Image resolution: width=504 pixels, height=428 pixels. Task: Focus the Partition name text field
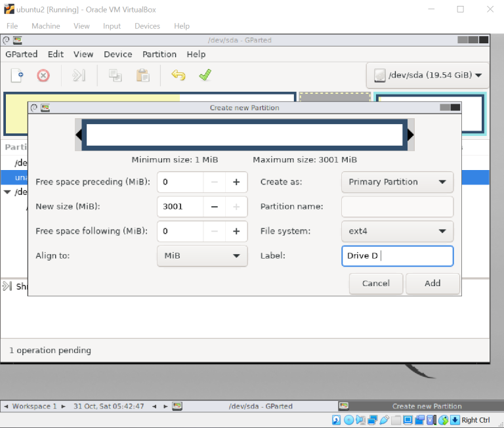tap(397, 207)
